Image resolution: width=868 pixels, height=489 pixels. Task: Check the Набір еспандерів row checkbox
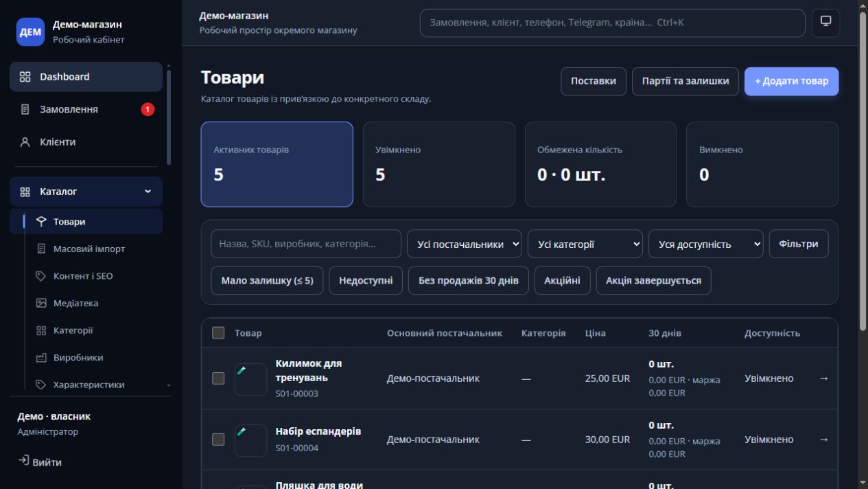coord(218,440)
